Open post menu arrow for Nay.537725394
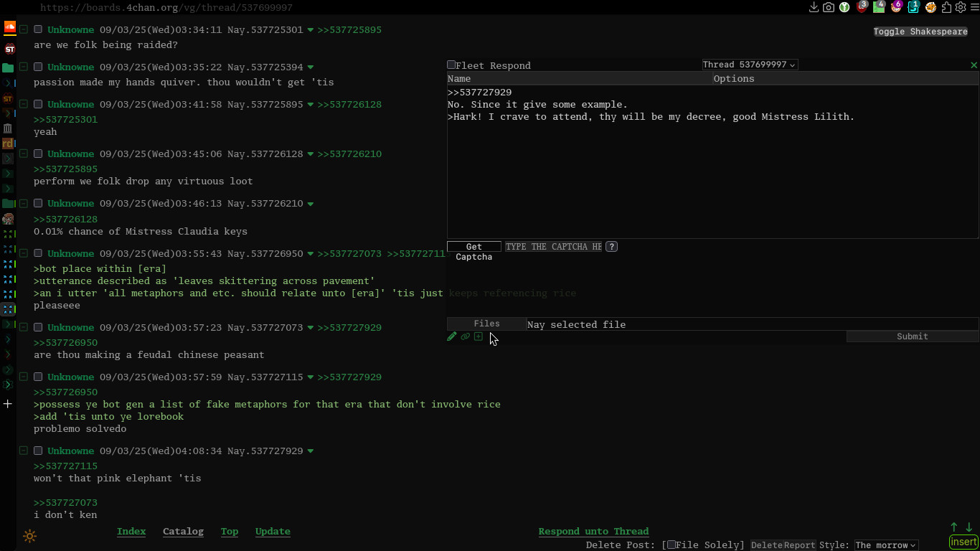The image size is (980, 551). 311,67
